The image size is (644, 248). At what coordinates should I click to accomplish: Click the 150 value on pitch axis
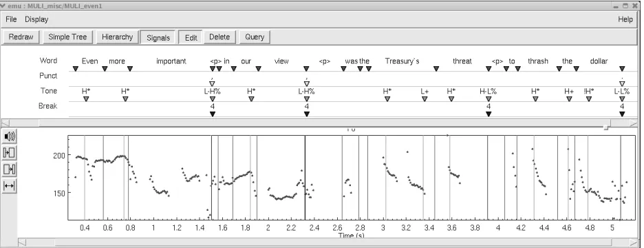[x=59, y=193]
